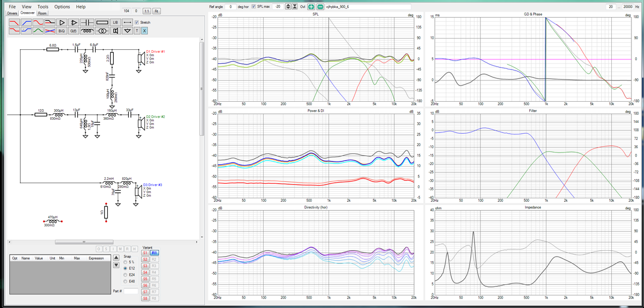Insert an inductor coil component
Screen dimensions: 644x308
[x=87, y=31]
